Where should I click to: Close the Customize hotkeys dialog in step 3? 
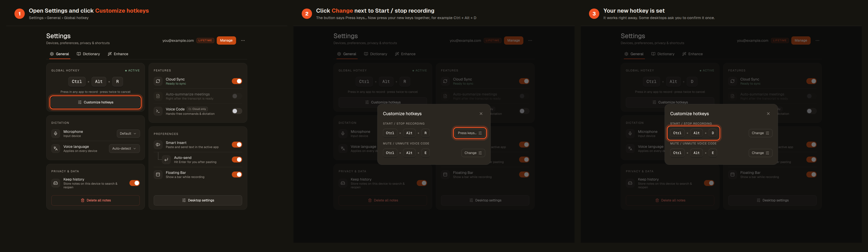[768, 113]
